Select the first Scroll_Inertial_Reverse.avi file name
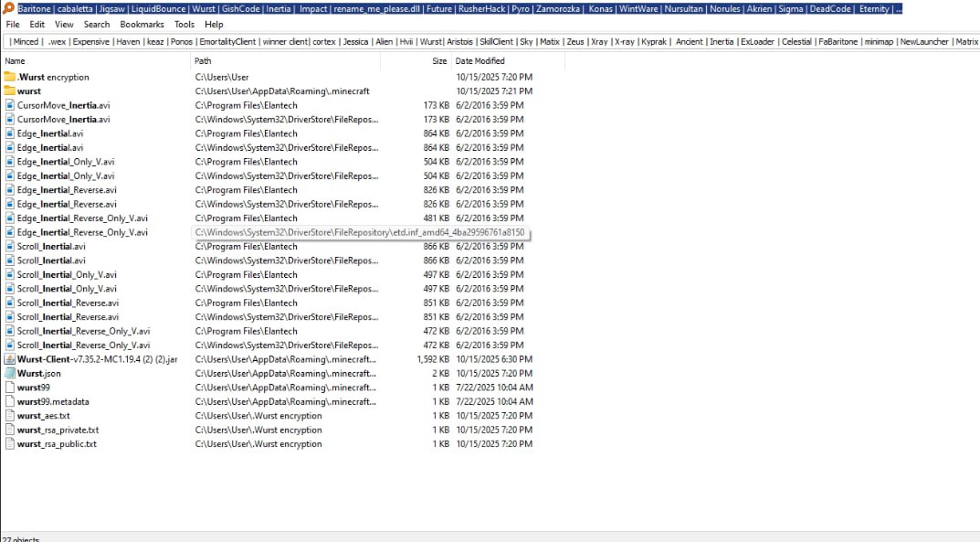The width and height of the screenshot is (980, 542). pos(68,303)
